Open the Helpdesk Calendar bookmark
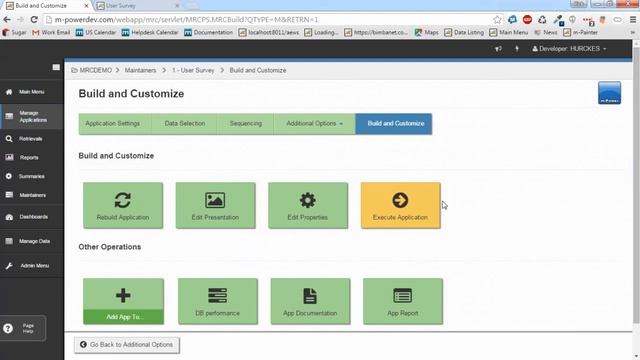 (150, 32)
